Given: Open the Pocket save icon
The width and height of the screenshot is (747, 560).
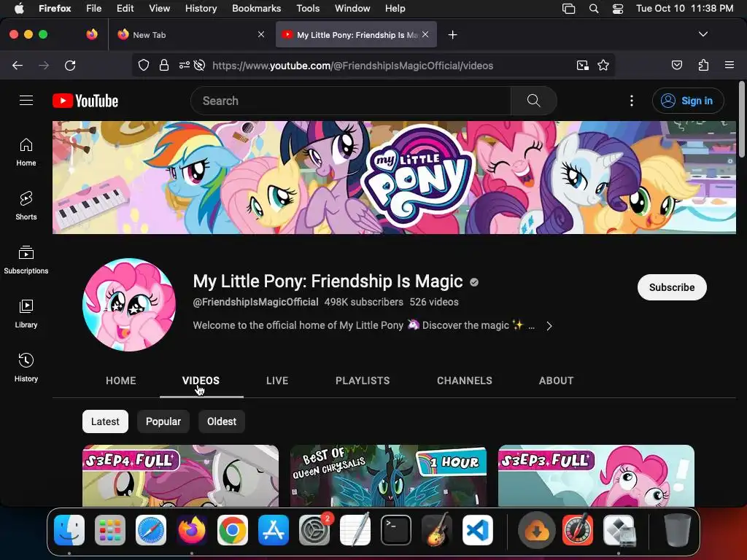Looking at the screenshot, I should pos(676,66).
